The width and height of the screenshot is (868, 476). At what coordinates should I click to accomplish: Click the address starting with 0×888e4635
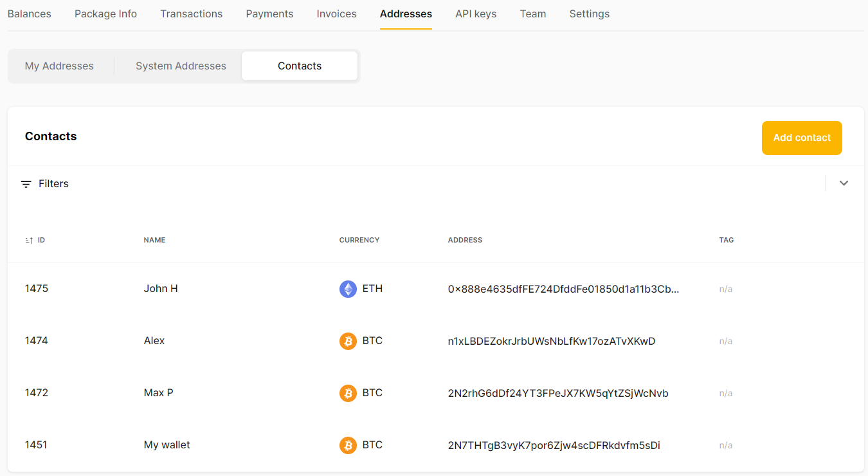[x=564, y=289]
